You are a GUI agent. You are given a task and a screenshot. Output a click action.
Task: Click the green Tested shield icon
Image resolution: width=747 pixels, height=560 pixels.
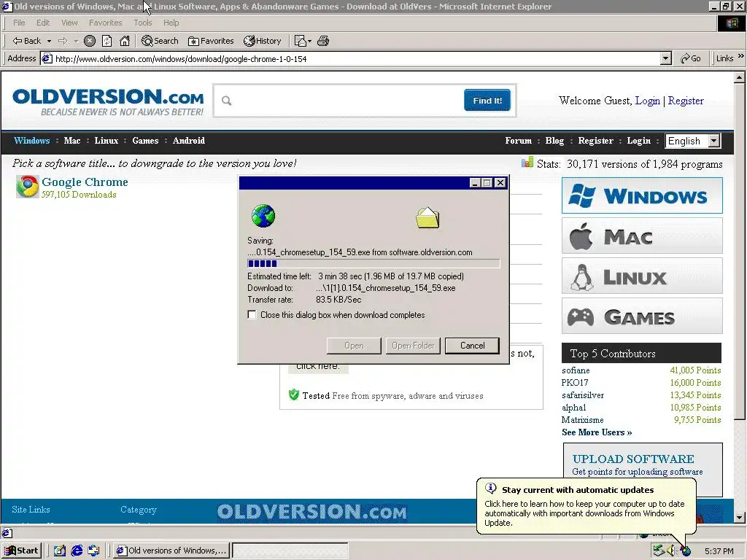click(x=294, y=394)
